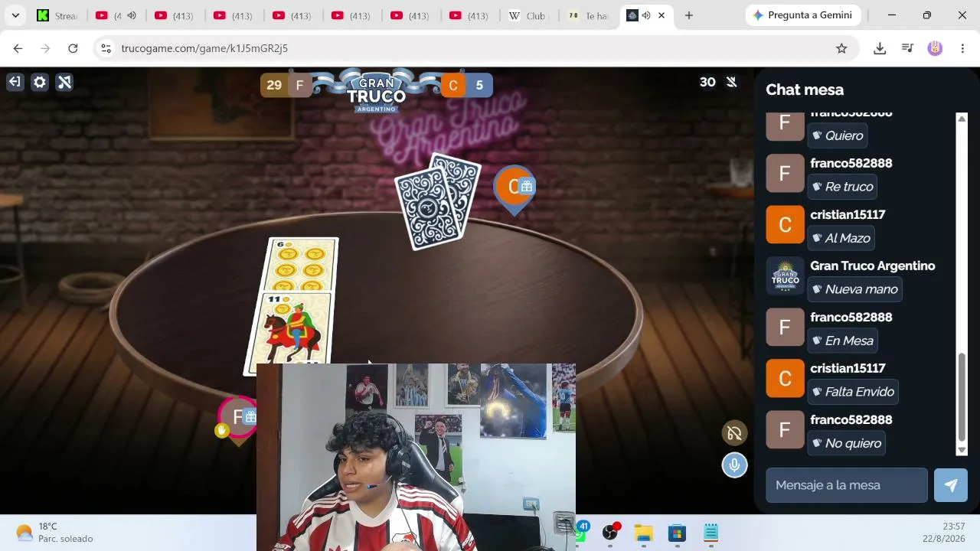The height and width of the screenshot is (551, 980).
Task: Open Notepad from the taskbar
Action: pyautogui.click(x=710, y=533)
